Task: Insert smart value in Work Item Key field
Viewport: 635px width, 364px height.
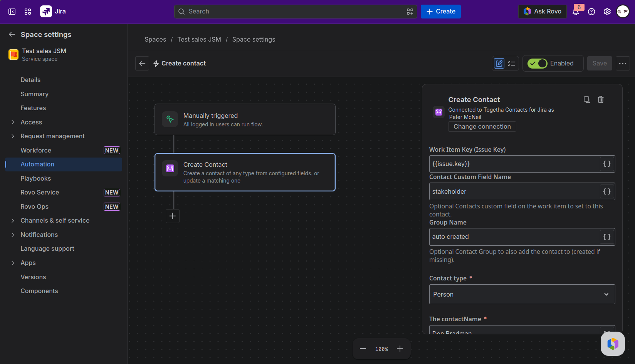Action: coord(607,164)
